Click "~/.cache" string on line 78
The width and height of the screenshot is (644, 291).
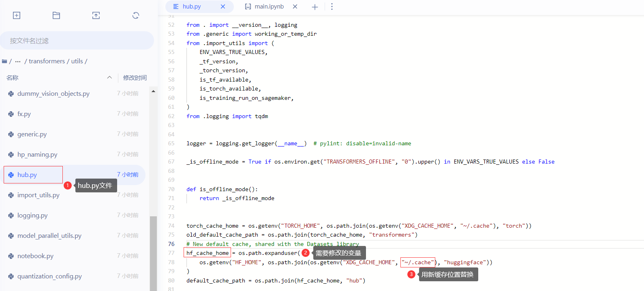tap(417, 262)
